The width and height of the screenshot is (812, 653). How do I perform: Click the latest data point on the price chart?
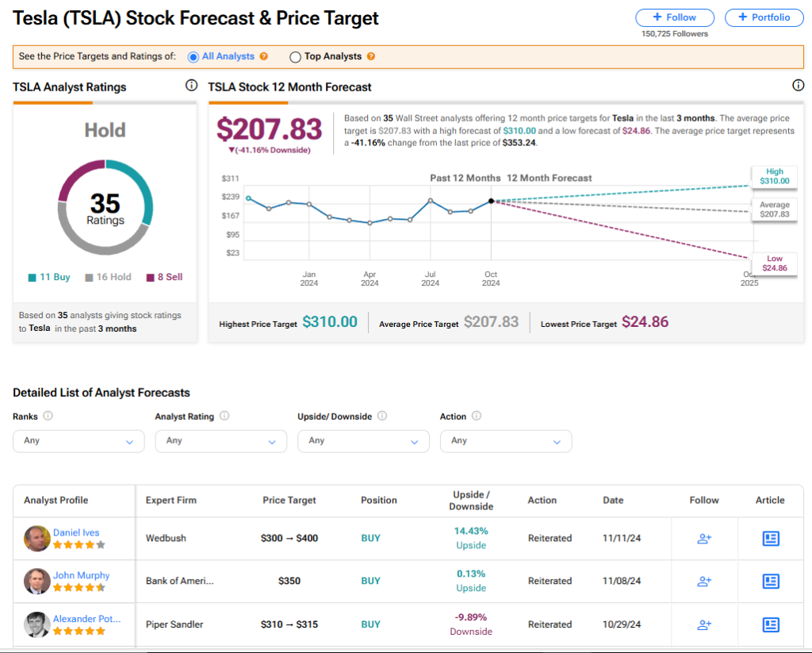click(x=492, y=200)
